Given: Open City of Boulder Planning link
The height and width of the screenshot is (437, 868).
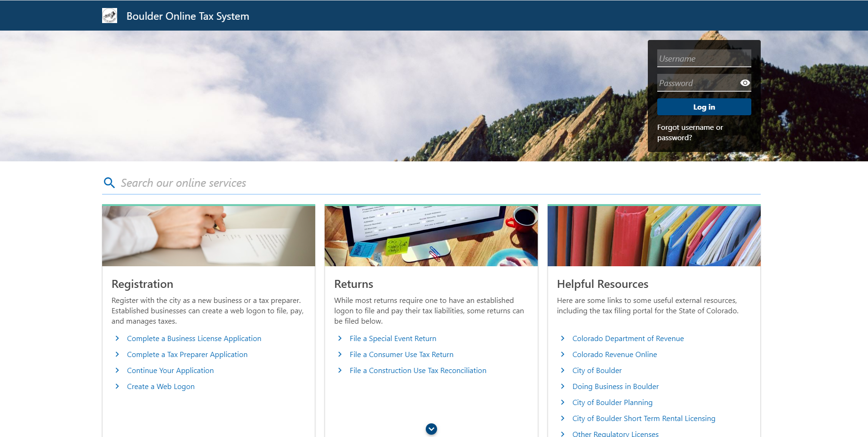Looking at the screenshot, I should pyautogui.click(x=613, y=403).
